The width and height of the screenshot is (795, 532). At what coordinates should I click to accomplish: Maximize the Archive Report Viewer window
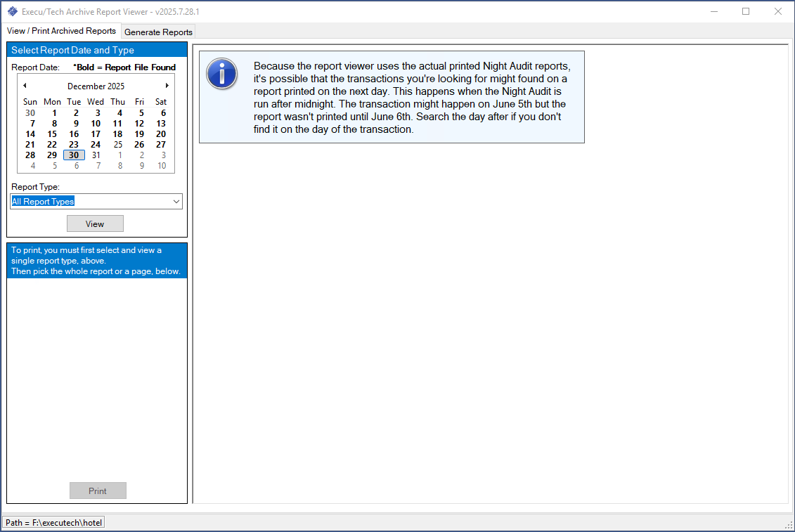point(746,11)
